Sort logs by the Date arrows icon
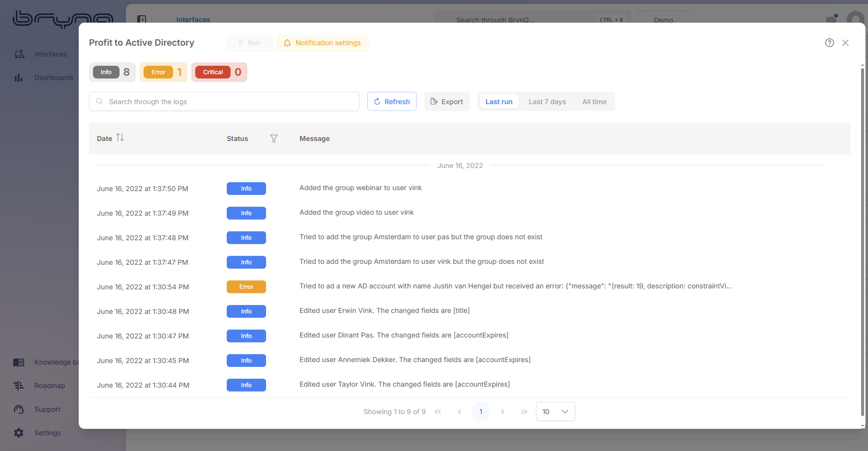This screenshot has width=868, height=451. pyautogui.click(x=120, y=138)
